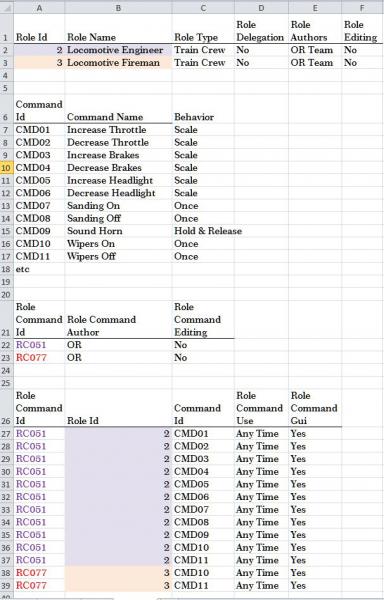384x600 pixels.
Task: Select row 39 header
Action: click(7, 585)
